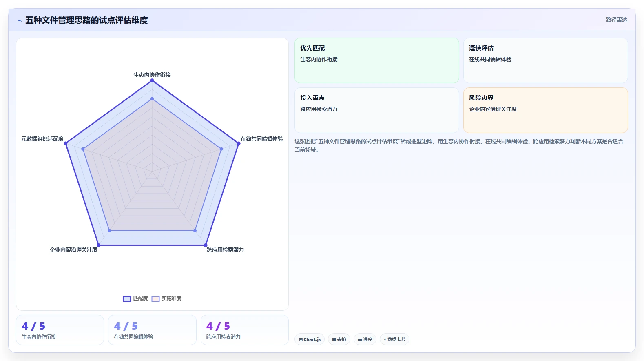Open the 投入重点 card
The height and width of the screenshot is (361, 644).
coord(377,110)
